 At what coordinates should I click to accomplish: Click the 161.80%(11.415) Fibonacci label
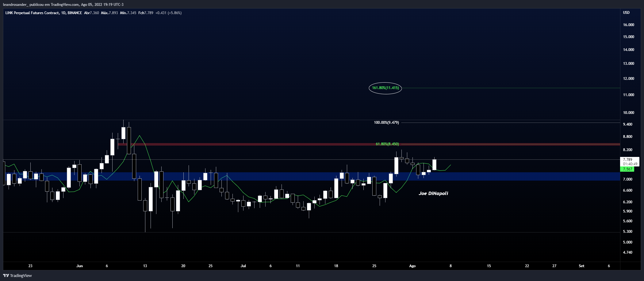pyautogui.click(x=385, y=88)
